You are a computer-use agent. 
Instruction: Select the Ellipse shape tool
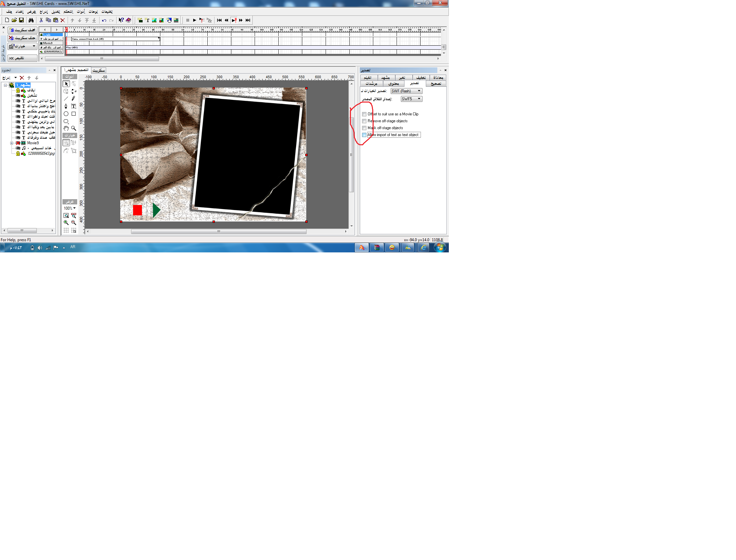pos(66,114)
